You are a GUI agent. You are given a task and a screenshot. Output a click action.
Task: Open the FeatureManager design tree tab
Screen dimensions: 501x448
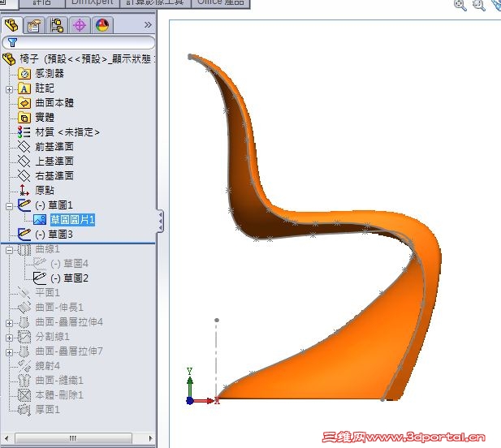click(x=11, y=25)
